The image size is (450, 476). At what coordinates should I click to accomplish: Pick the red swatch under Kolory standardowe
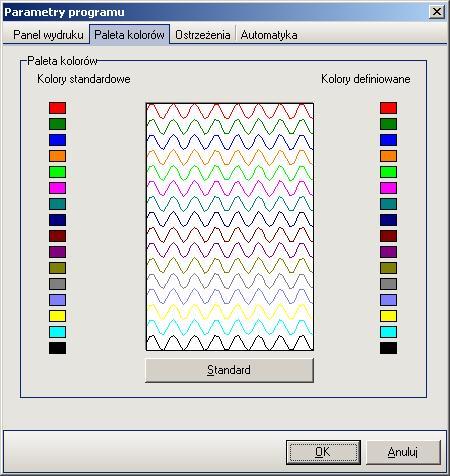(x=58, y=108)
